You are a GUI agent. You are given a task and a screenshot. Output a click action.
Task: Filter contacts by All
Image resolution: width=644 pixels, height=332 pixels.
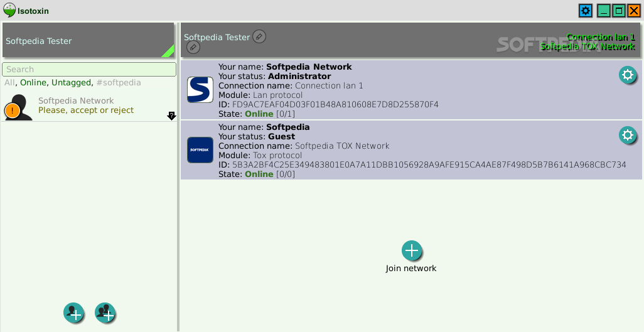[9, 83]
